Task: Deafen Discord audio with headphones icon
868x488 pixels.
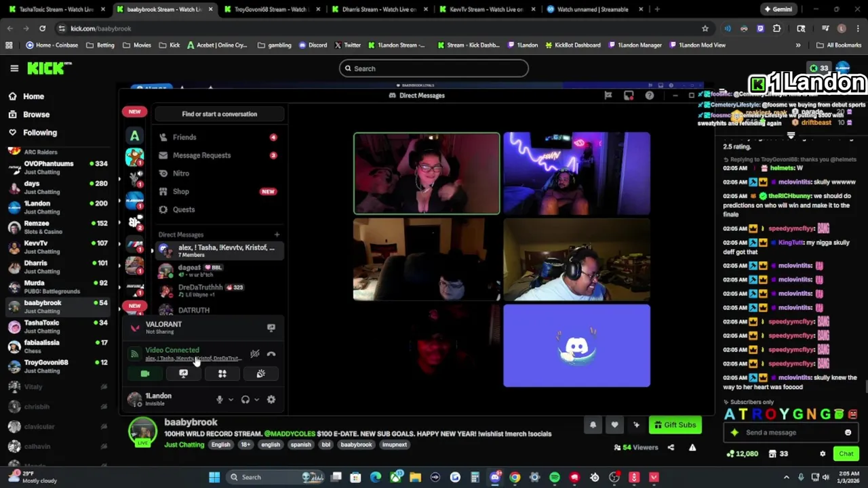Action: [245, 400]
